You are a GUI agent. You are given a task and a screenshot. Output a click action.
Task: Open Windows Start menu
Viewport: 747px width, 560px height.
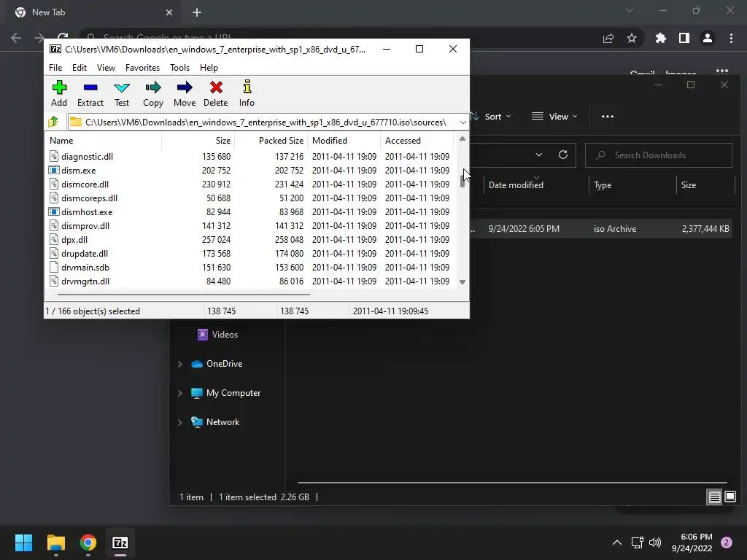point(23,542)
